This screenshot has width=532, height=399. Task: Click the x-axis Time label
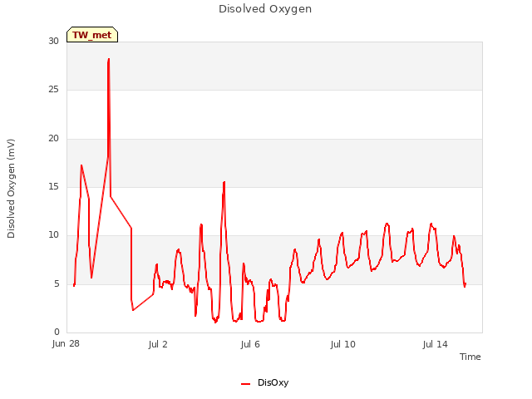click(x=470, y=357)
